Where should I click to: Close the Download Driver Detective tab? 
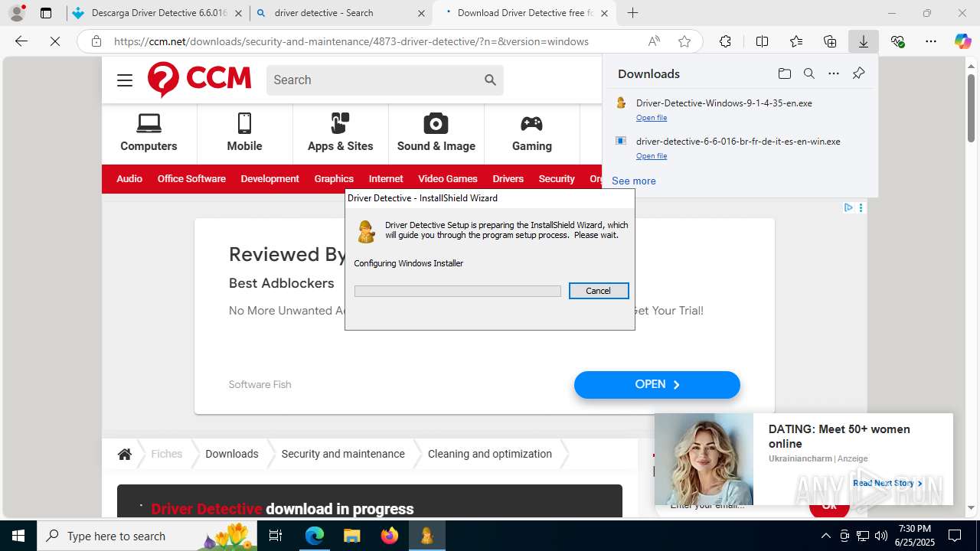(x=605, y=13)
